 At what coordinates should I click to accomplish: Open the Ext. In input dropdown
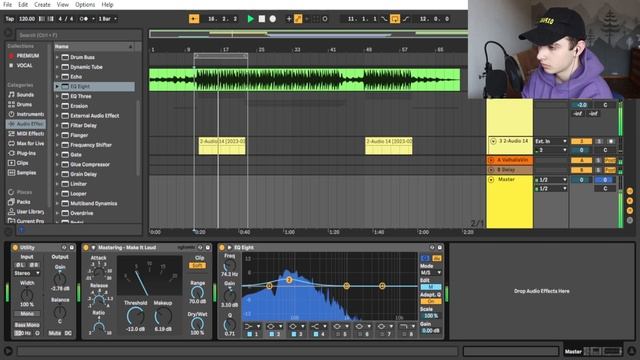[551, 141]
